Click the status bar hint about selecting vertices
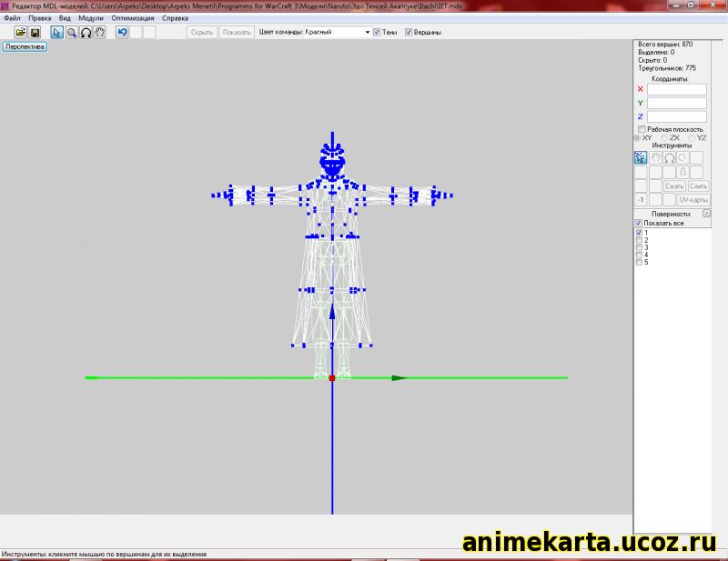The width and height of the screenshot is (728, 561). [x=104, y=554]
